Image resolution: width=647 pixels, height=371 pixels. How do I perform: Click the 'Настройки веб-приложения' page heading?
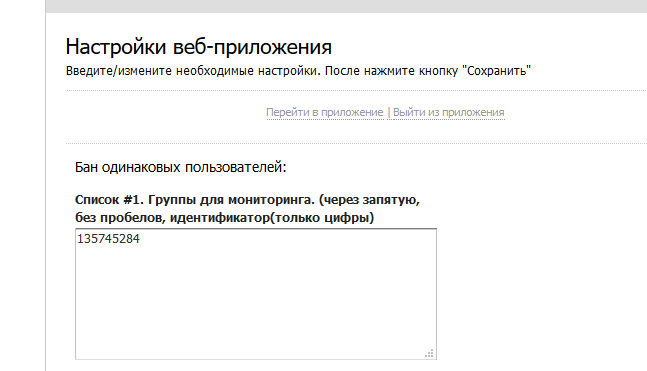(x=198, y=47)
